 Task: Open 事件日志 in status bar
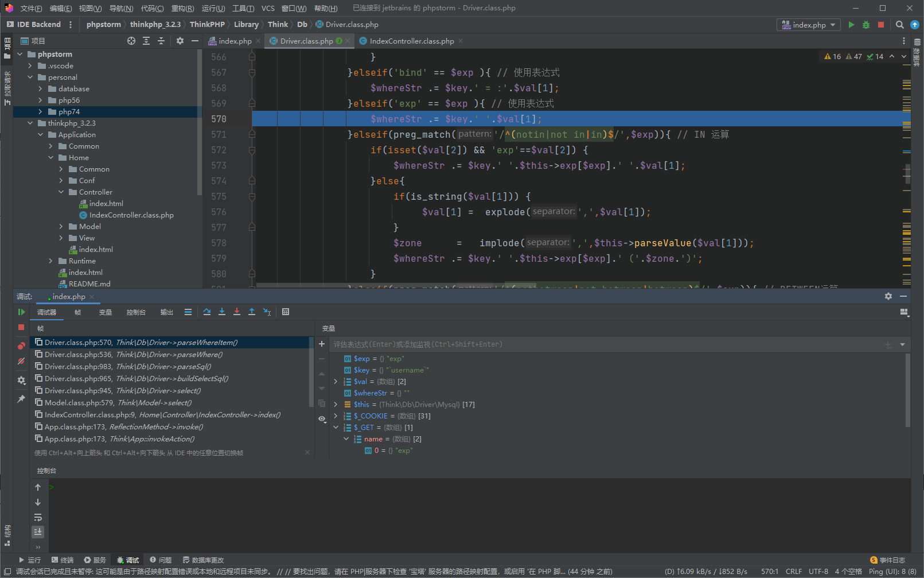click(x=887, y=560)
